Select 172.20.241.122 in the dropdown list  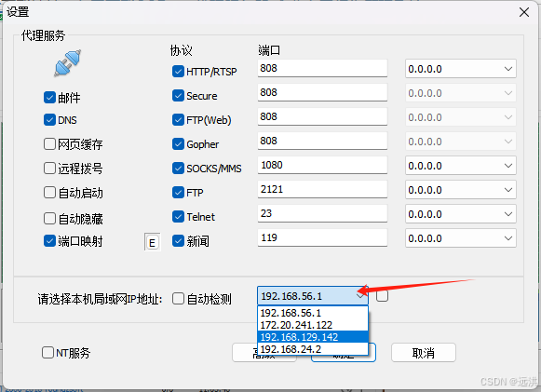click(313, 325)
